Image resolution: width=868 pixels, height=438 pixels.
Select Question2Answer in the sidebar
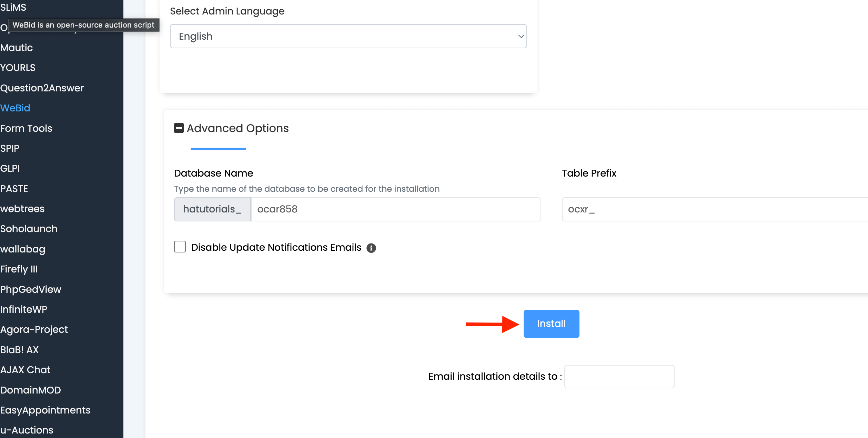[x=42, y=88]
